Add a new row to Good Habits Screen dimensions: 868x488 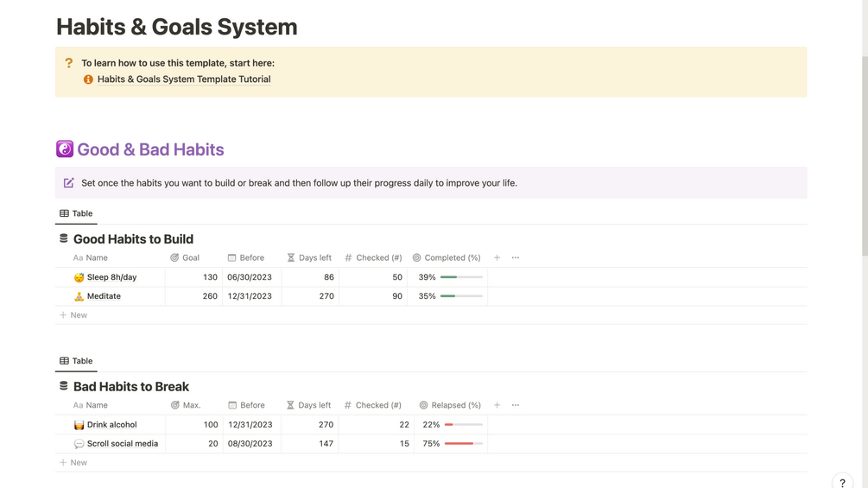(73, 315)
